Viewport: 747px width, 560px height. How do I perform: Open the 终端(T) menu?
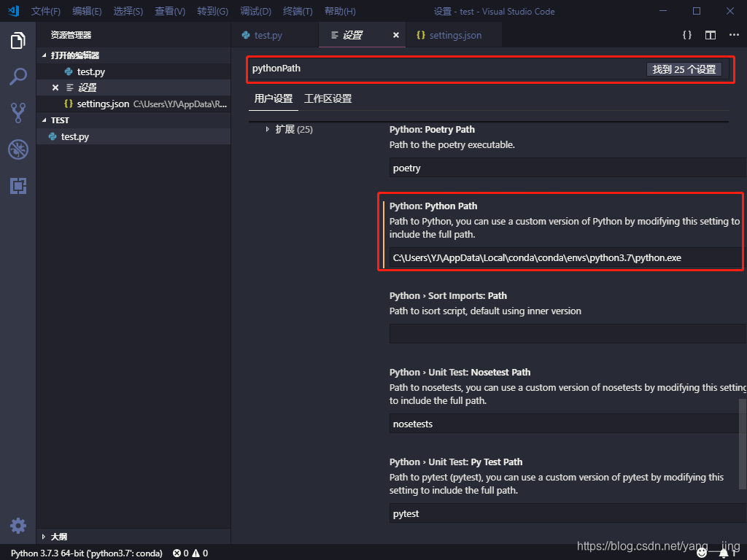click(298, 12)
